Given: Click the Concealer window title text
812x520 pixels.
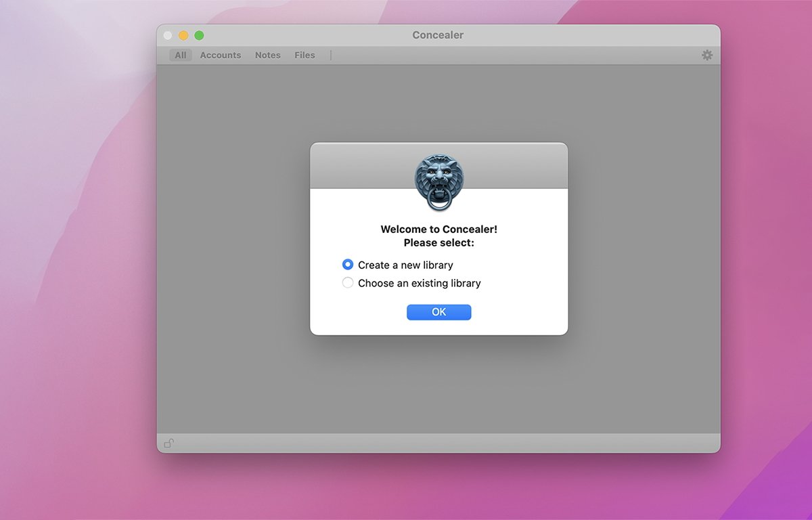Looking at the screenshot, I should pos(438,35).
